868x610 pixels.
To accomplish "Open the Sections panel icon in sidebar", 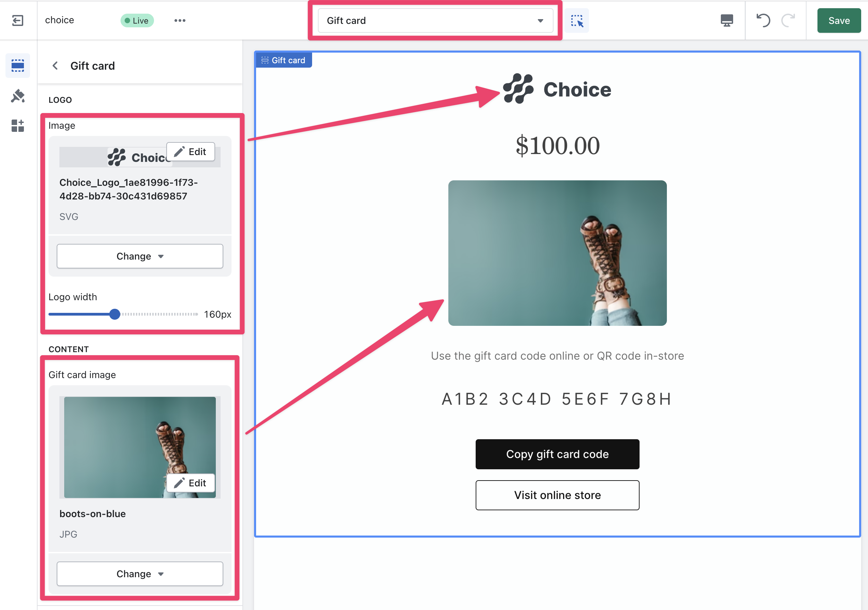I will pos(18,66).
